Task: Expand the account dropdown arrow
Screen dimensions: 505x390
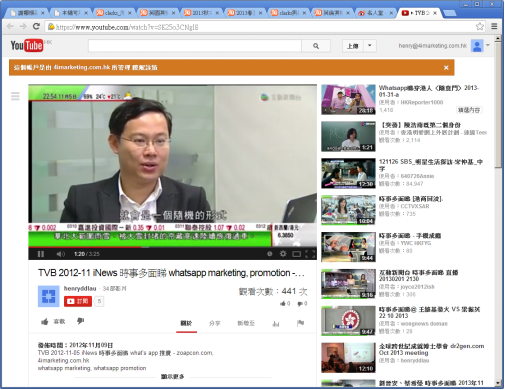Action: click(x=488, y=45)
